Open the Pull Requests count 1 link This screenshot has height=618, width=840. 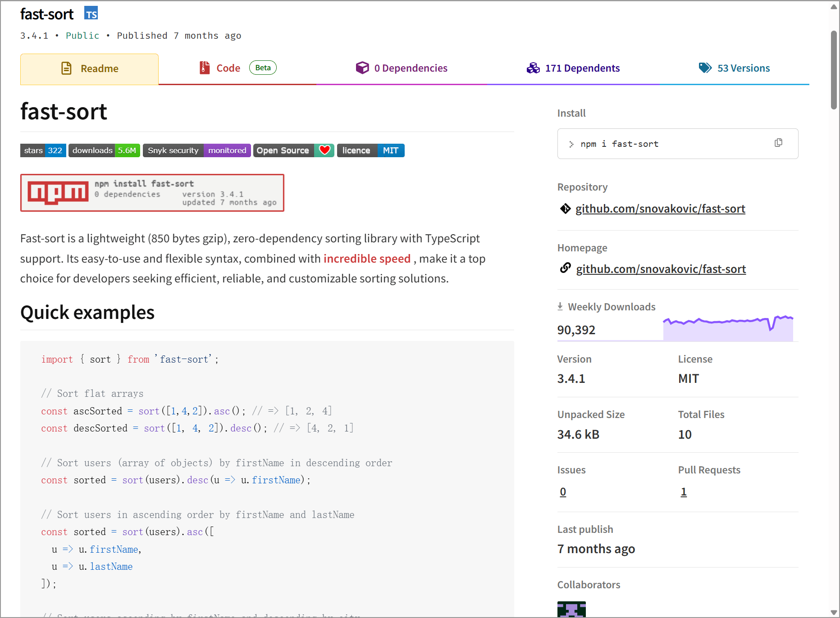[684, 492]
